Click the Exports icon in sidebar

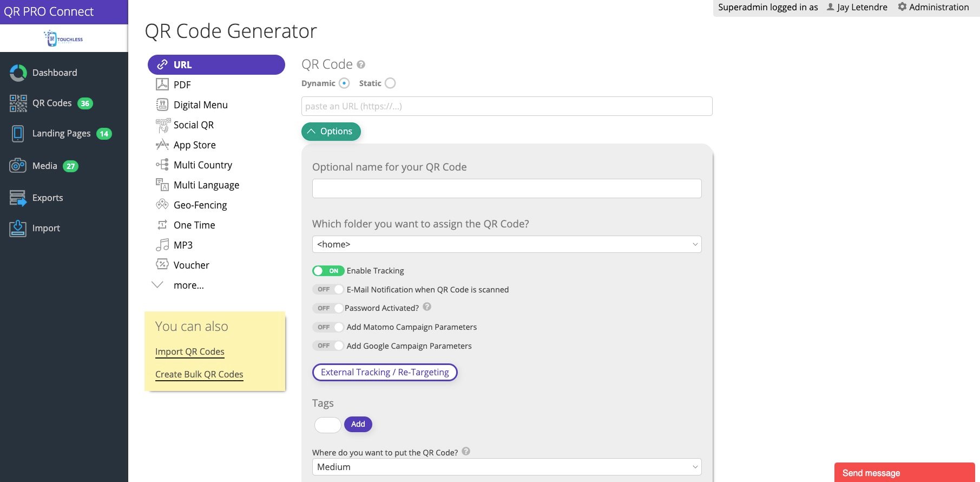coord(18,198)
